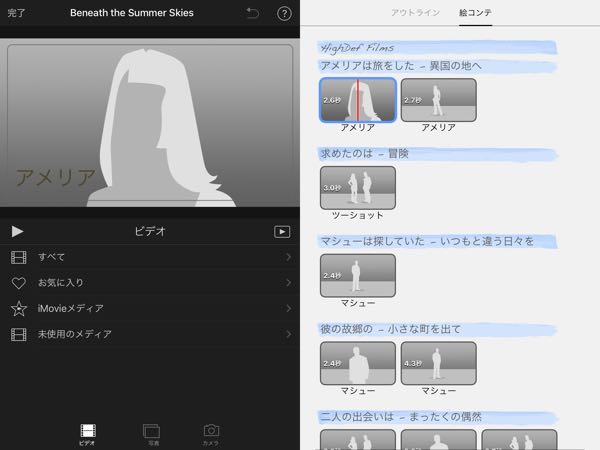Screen dimensions: 600x450
Task: Edit title 彼の故郷の – 小さな町を出て
Action: click(437, 329)
